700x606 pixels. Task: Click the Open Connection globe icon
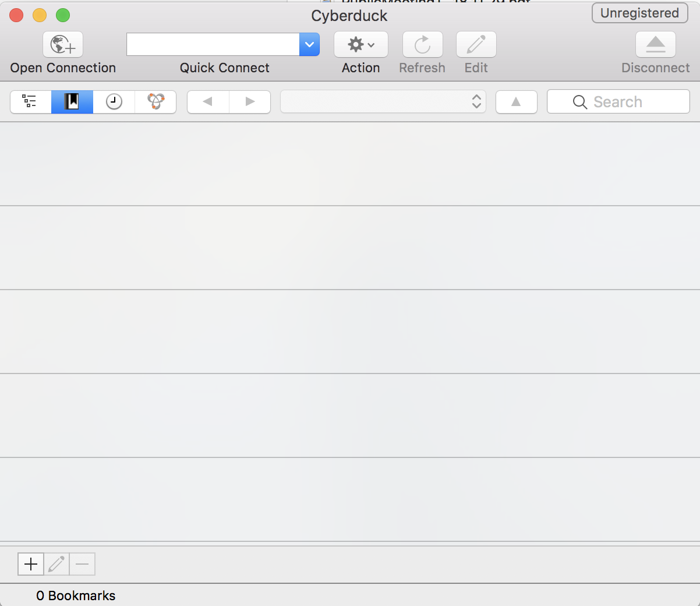pos(63,45)
